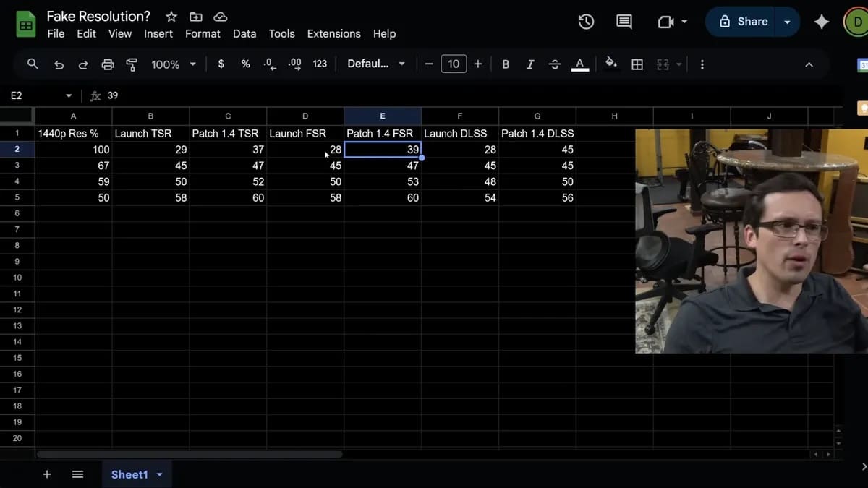868x488 pixels.
Task: Open the fill color paint bucket
Action: click(x=611, y=64)
